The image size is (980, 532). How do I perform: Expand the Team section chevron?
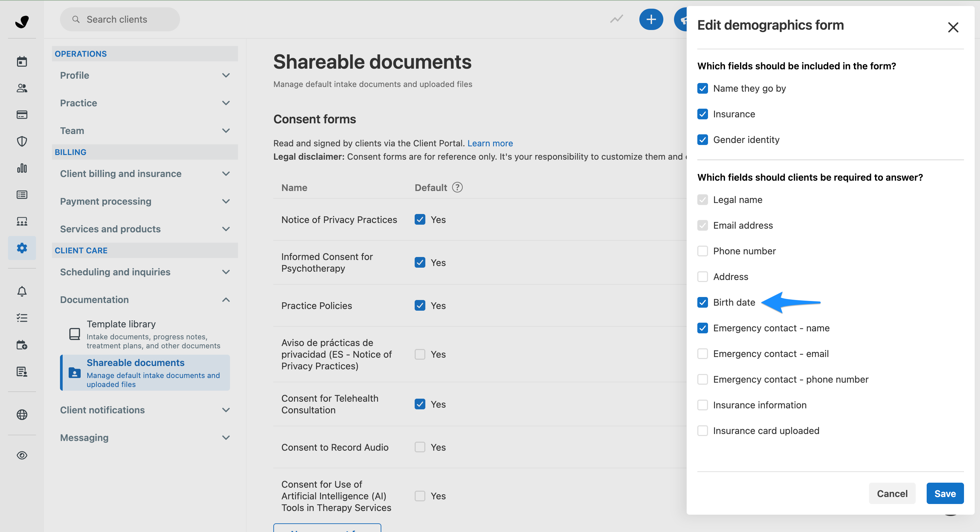[226, 131]
